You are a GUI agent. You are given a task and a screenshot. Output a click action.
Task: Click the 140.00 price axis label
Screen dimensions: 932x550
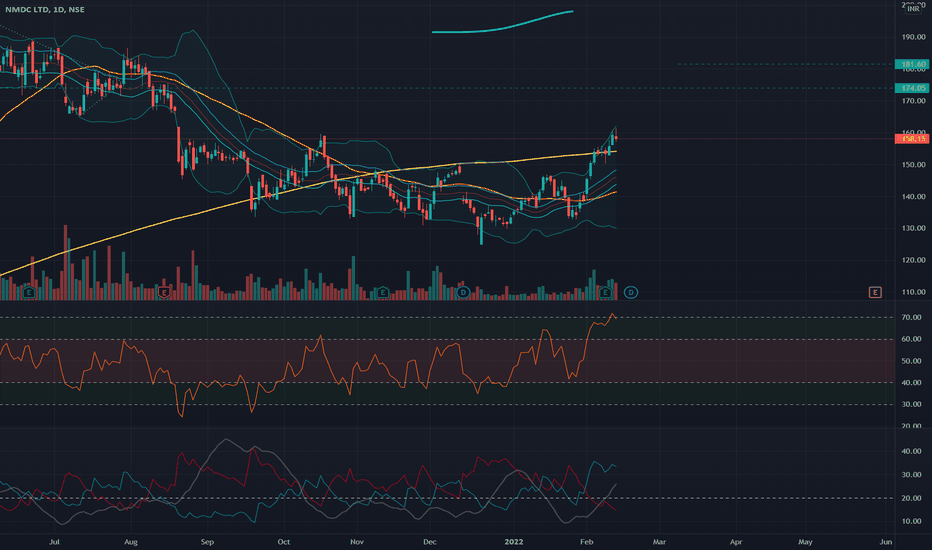coord(913,196)
